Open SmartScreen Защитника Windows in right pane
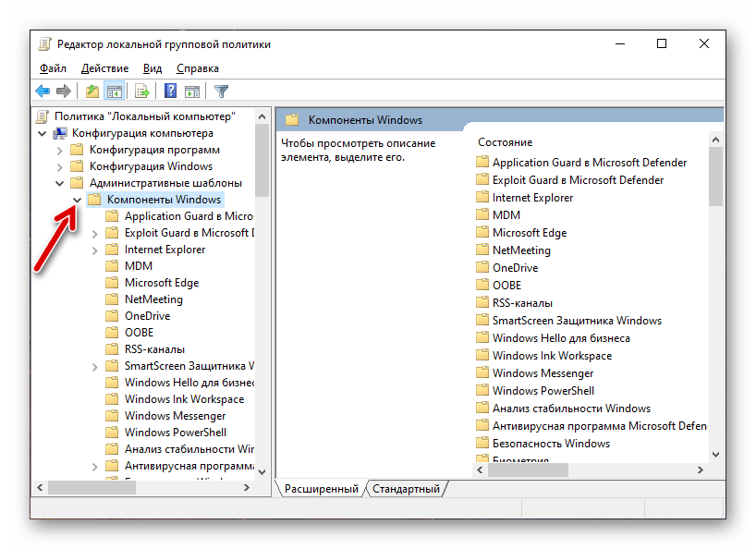The height and width of the screenshot is (549, 756). coord(577,321)
